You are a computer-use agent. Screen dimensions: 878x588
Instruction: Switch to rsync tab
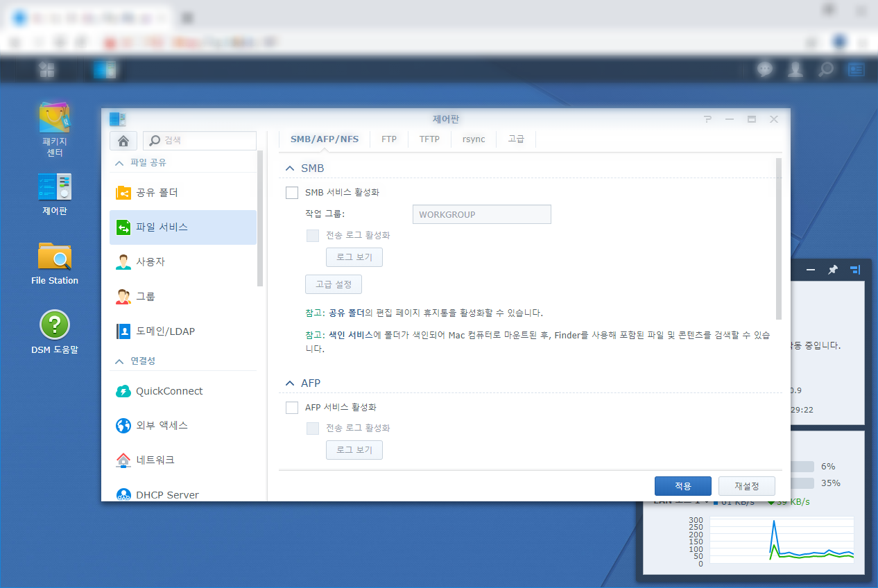[x=474, y=139]
